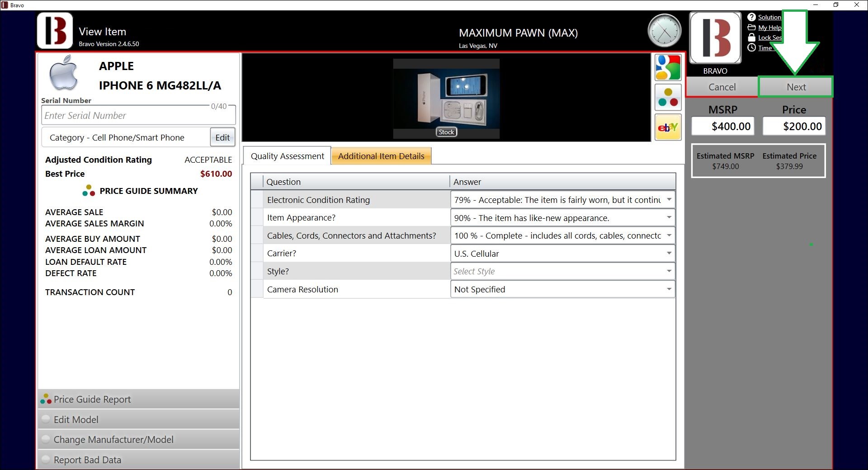Click the Serial Number input field

tap(138, 115)
